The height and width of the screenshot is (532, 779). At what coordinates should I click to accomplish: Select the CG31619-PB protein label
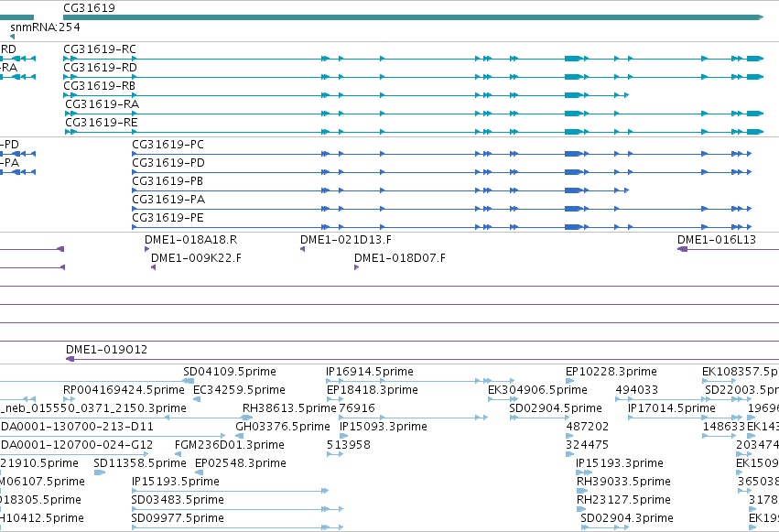[168, 181]
